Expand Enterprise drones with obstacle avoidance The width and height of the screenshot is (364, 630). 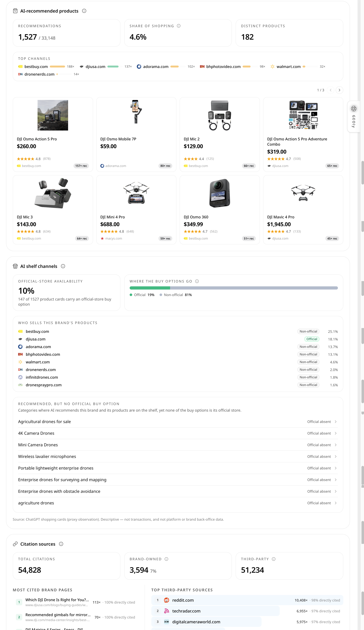point(178,491)
